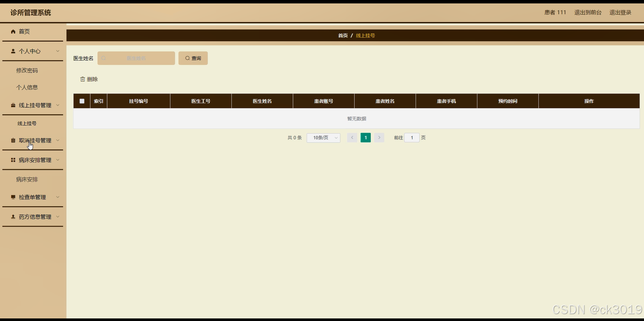Click the icon beside 取消挂号管理
The image size is (644, 321).
coord(13,140)
